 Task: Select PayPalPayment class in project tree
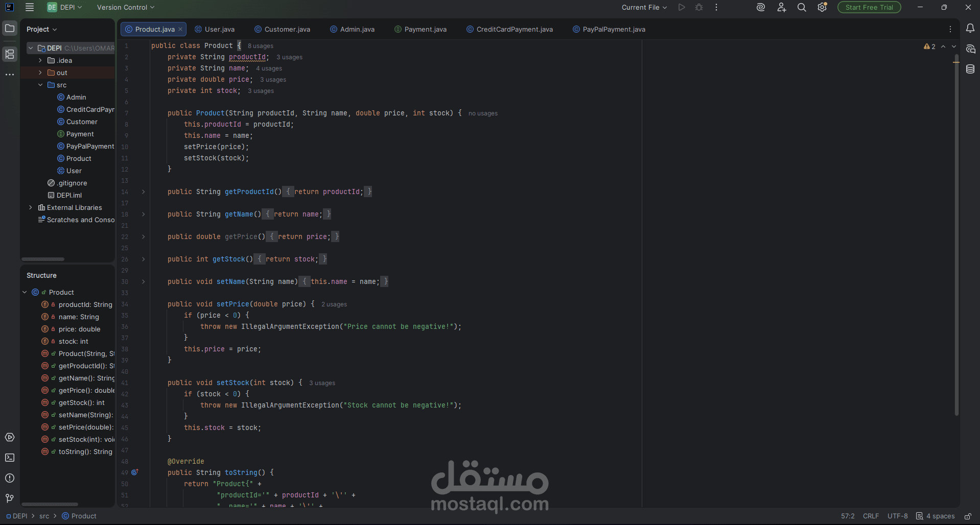(x=85, y=146)
